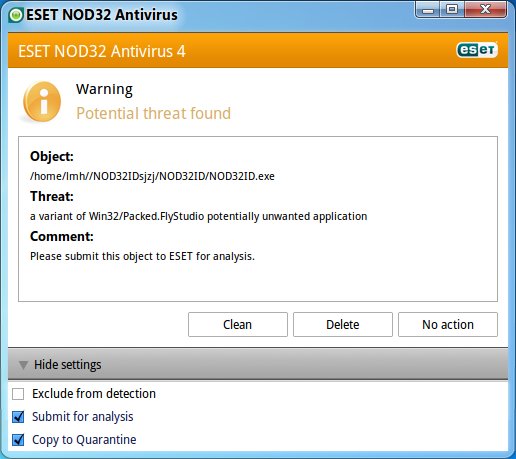Click the ESET logo in the orange header
Viewport: 516px width, 459px height.
click(477, 50)
